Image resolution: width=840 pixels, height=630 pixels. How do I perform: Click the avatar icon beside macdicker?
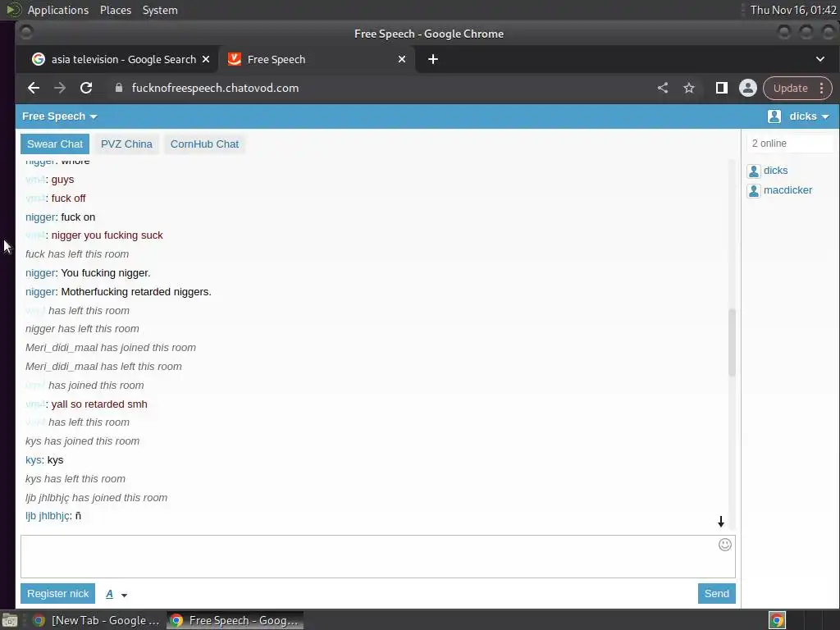pos(754,190)
